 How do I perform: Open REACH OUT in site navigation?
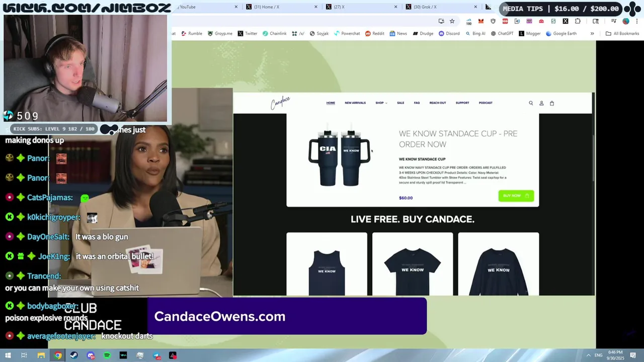[438, 103]
